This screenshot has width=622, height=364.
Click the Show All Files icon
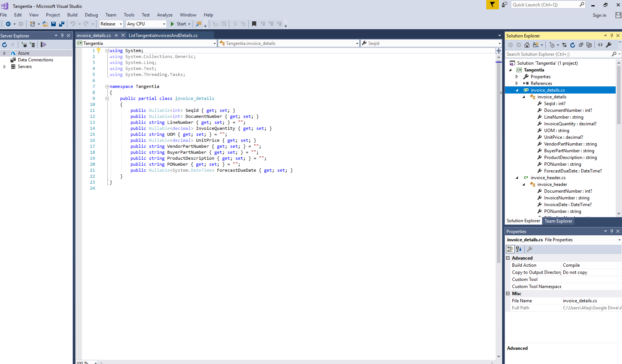coord(589,45)
